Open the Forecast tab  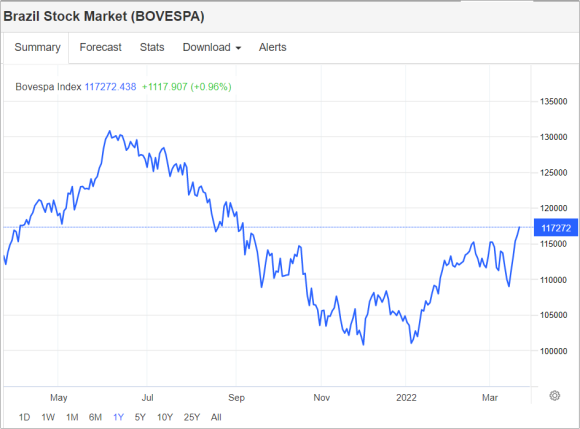coord(100,47)
